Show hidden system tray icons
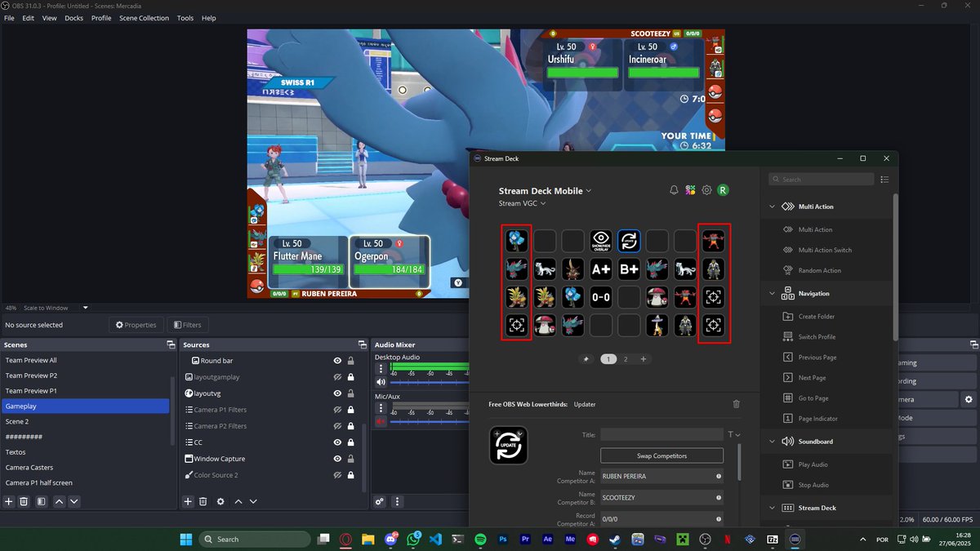The width and height of the screenshot is (980, 551). coord(863,540)
